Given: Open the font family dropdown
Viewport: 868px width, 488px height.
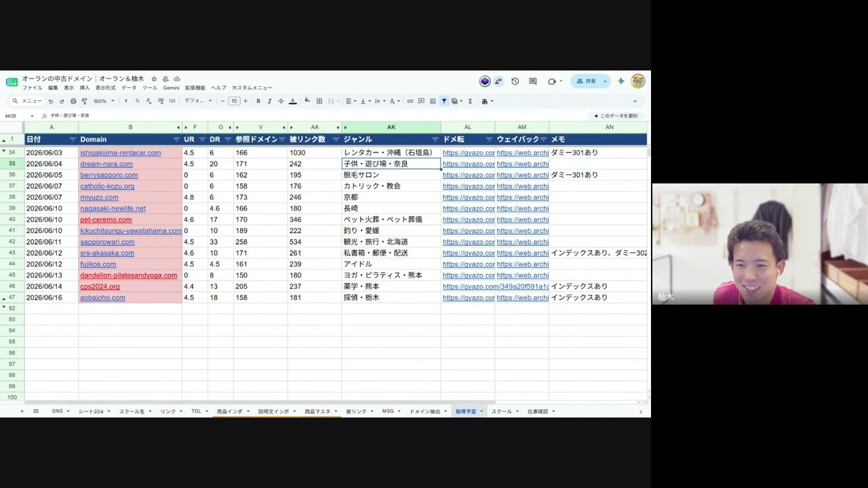Looking at the screenshot, I should point(198,101).
